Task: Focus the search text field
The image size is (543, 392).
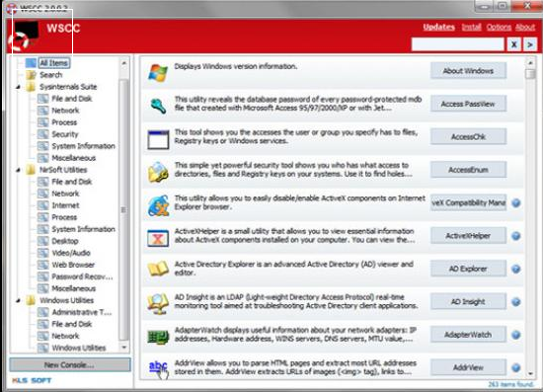Action: pos(458,44)
